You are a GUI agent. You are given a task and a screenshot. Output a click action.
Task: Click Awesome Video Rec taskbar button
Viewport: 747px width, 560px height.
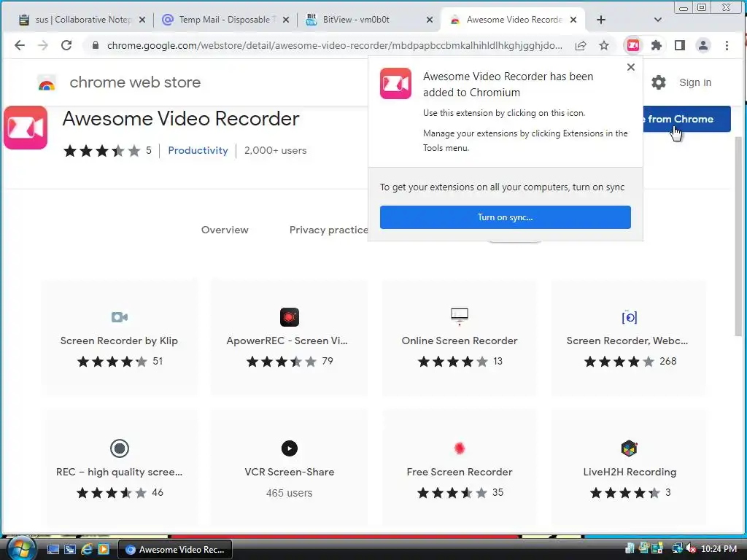pos(175,550)
